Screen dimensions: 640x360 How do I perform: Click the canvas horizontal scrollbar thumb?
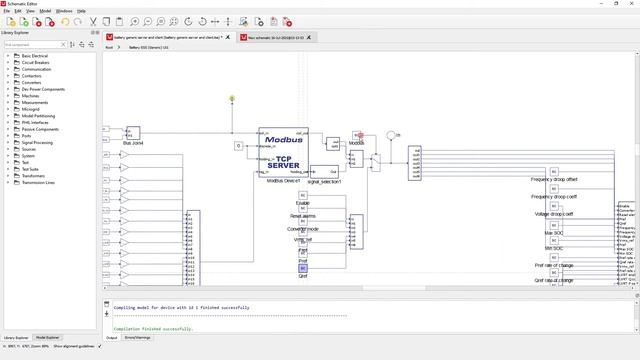coord(394,288)
